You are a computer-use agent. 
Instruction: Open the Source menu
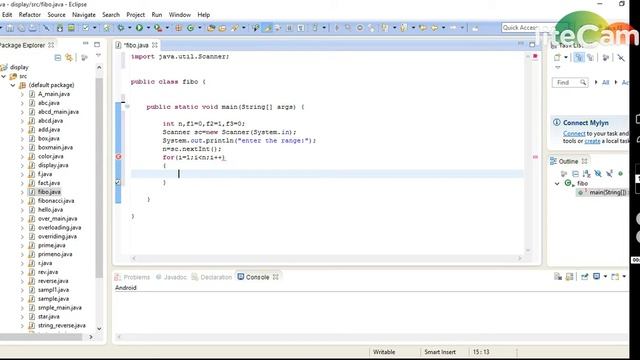click(x=56, y=15)
